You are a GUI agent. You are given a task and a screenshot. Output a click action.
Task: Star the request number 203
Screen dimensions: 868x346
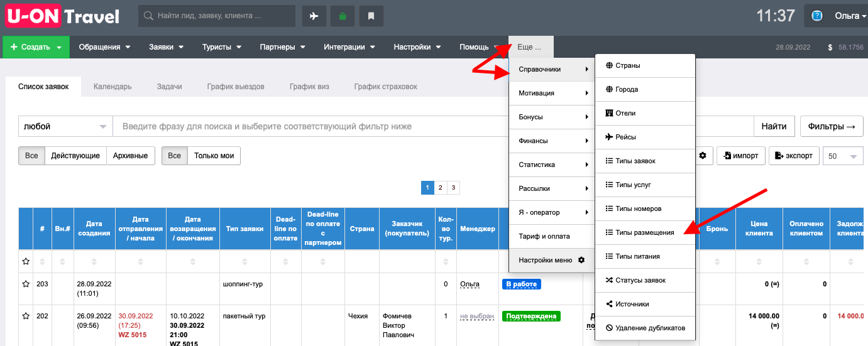26,284
